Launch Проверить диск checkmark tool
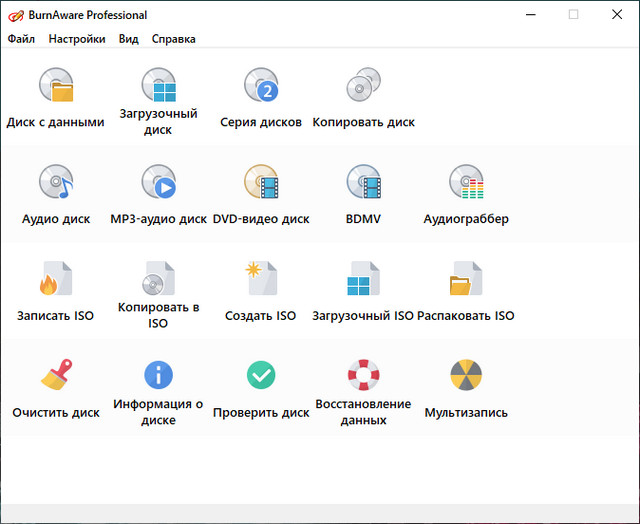 pos(261,377)
